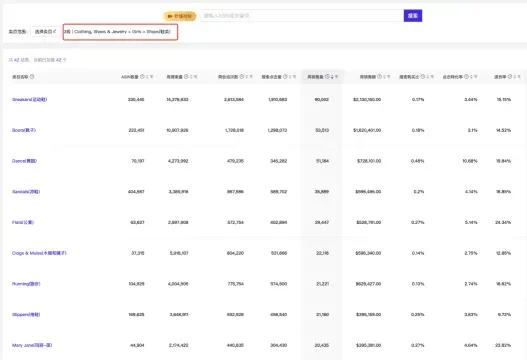
Task: Click the 20,435 value in Mary Jane row
Action: [322, 345]
